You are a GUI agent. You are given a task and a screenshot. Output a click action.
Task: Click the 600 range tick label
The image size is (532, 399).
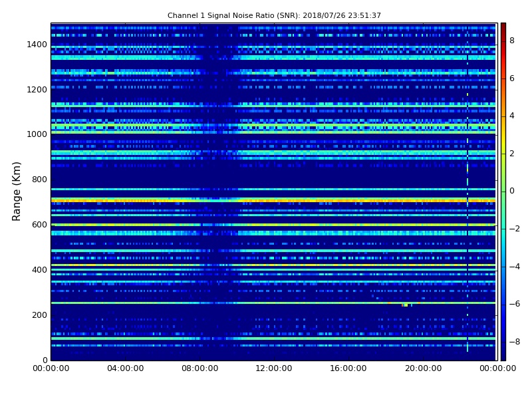39,225
